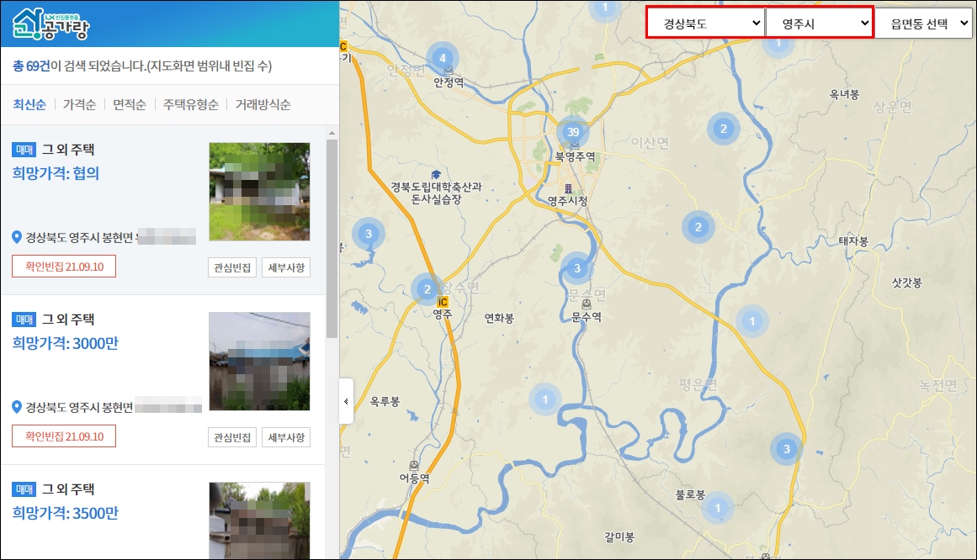Click location pin of 3000만 listing address

tap(17, 407)
